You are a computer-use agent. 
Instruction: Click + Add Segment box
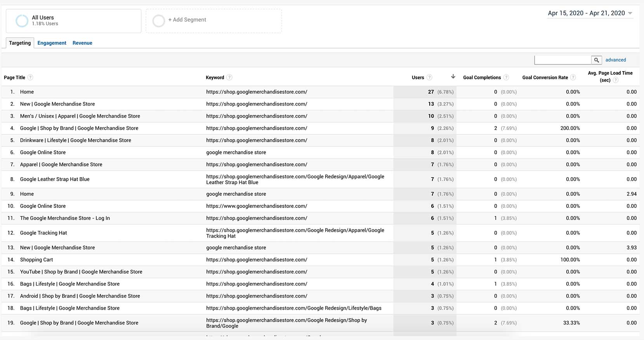click(x=214, y=21)
